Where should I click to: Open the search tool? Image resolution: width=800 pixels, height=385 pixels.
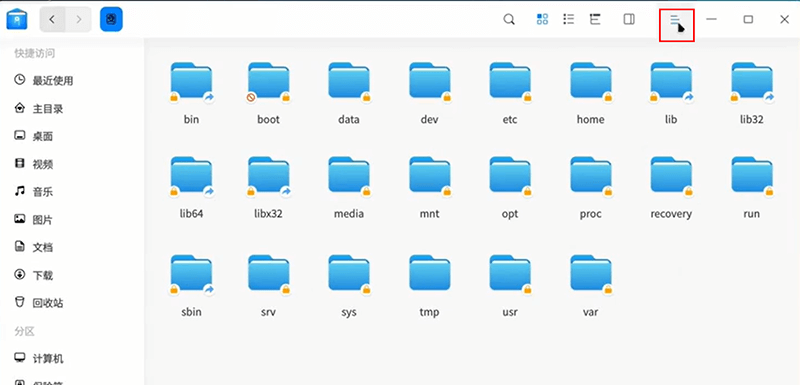pos(509,19)
